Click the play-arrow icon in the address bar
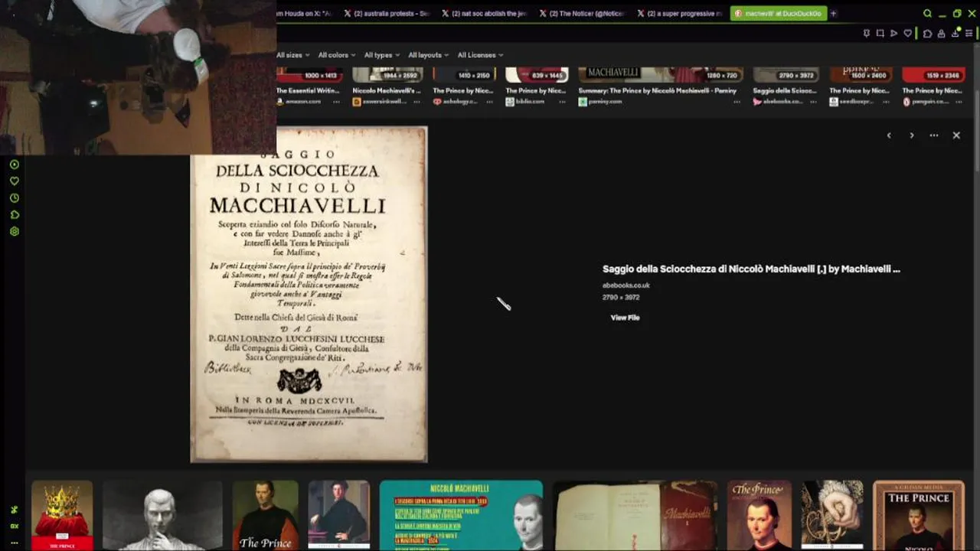Screen dimensions: 980x551 [x=893, y=34]
